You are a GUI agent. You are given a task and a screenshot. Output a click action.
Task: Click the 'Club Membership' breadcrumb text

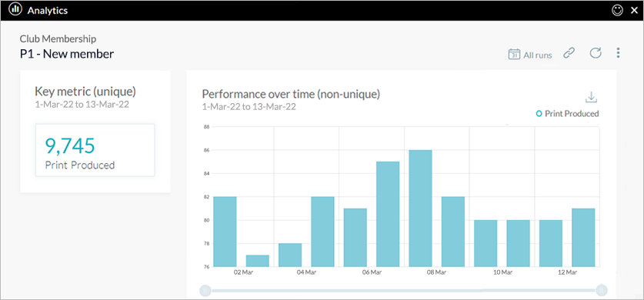pyautogui.click(x=58, y=39)
